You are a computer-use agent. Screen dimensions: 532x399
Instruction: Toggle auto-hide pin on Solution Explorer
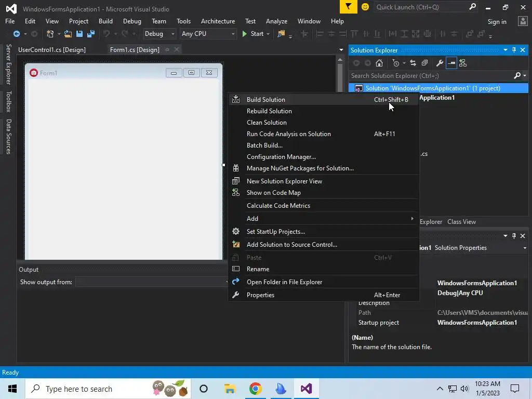coord(514,50)
